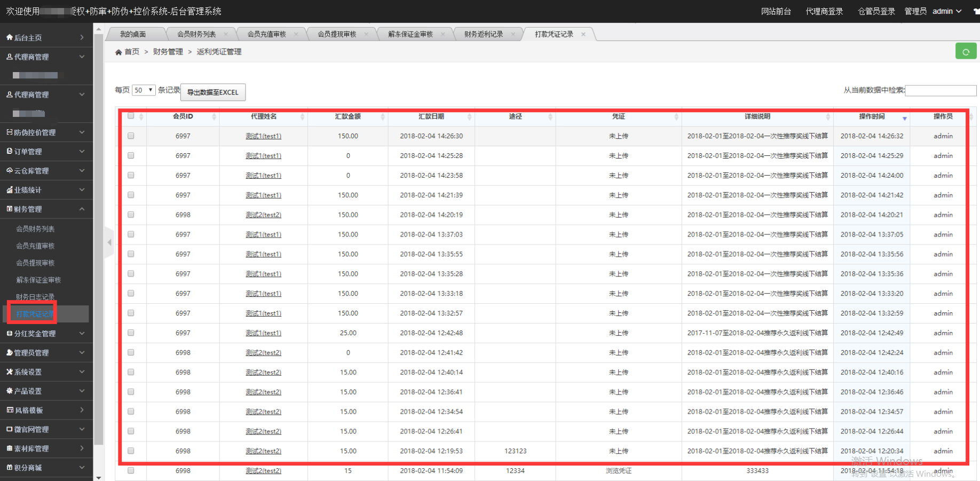The width and height of the screenshot is (980, 481).
Task: Close the 会员提现审核 tab
Action: 366,34
